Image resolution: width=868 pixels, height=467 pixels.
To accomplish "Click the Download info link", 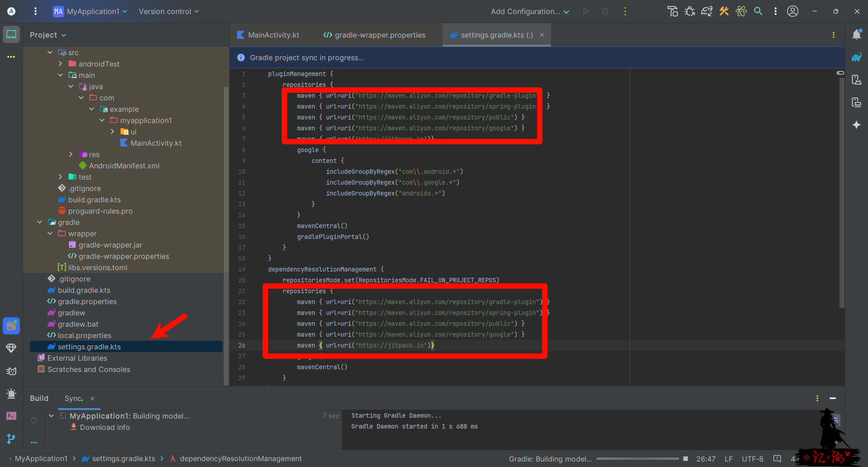I will pos(104,427).
